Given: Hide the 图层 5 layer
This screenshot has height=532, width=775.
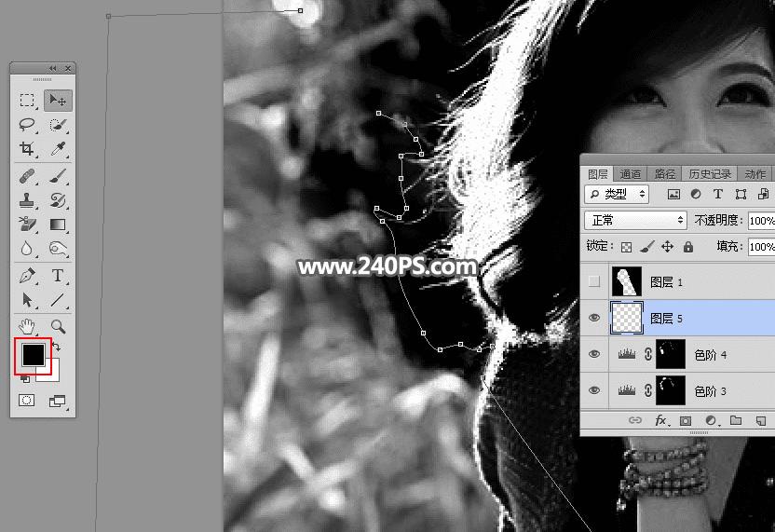Looking at the screenshot, I should tap(594, 318).
